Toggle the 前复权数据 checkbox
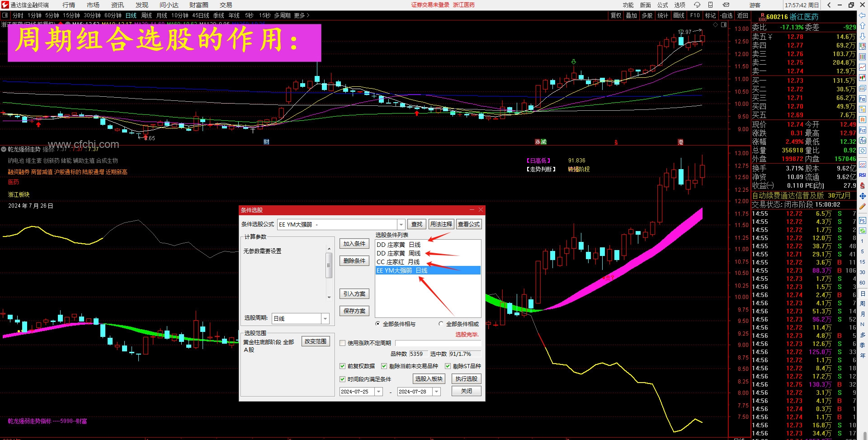The width and height of the screenshot is (868, 440). point(343,366)
